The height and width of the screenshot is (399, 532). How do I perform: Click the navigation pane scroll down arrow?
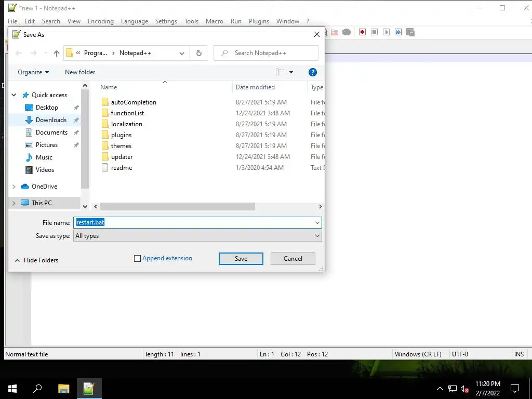point(85,206)
